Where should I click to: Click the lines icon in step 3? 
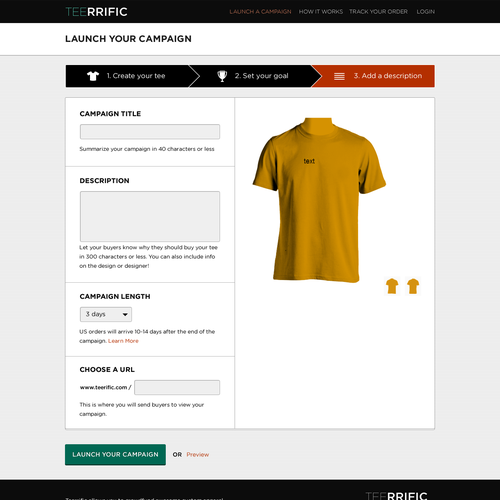[339, 76]
